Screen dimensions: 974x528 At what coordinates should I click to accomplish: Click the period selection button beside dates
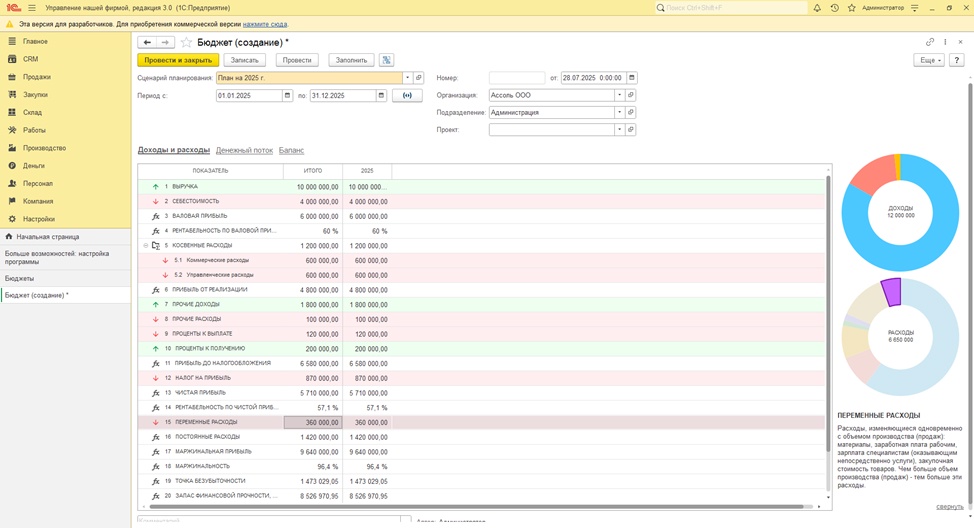pos(407,96)
